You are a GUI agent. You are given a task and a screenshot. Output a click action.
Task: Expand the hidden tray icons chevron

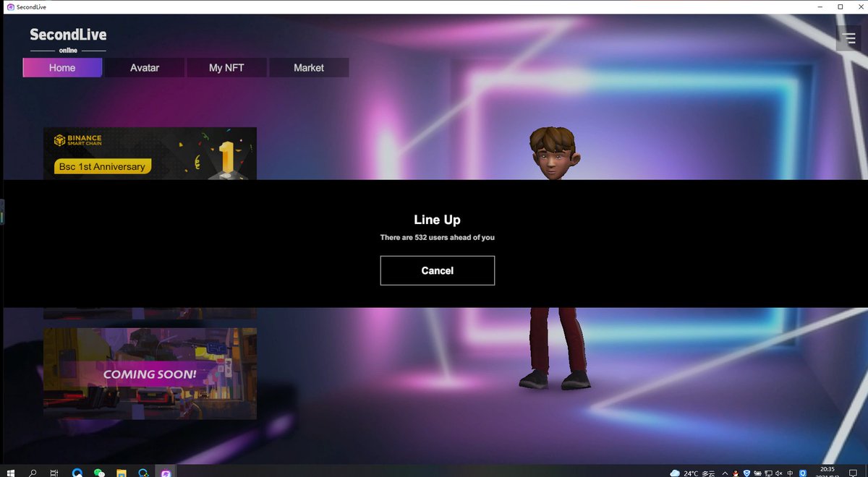(x=725, y=473)
